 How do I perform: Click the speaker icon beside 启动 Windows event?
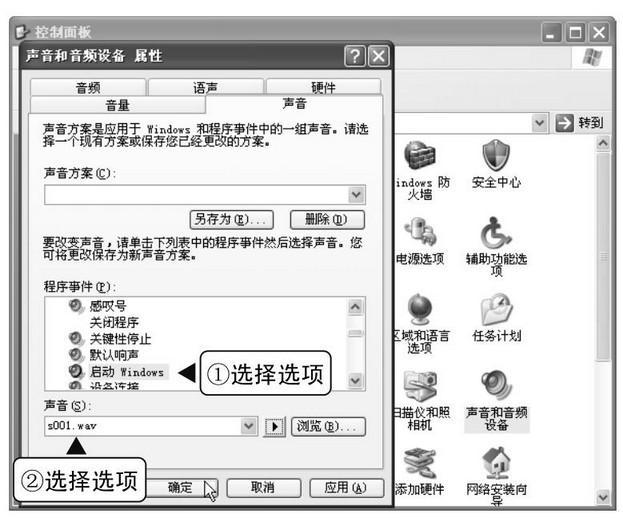tap(75, 371)
